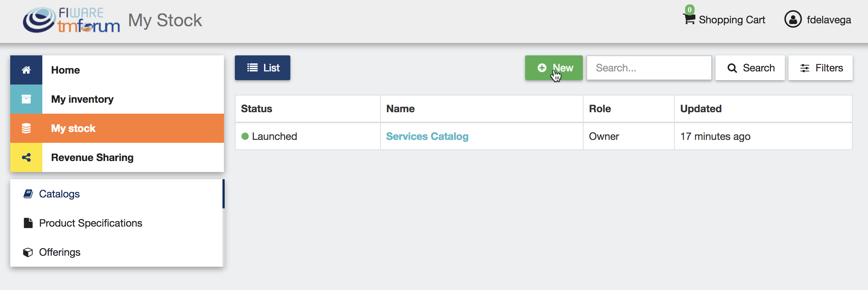Open the fdelavega user menu
868x290 pixels.
point(818,20)
